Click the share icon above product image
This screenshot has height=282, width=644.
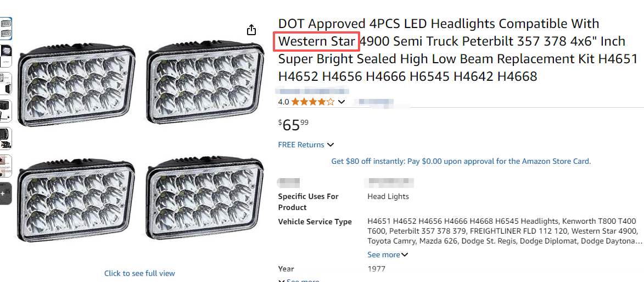pos(251,30)
